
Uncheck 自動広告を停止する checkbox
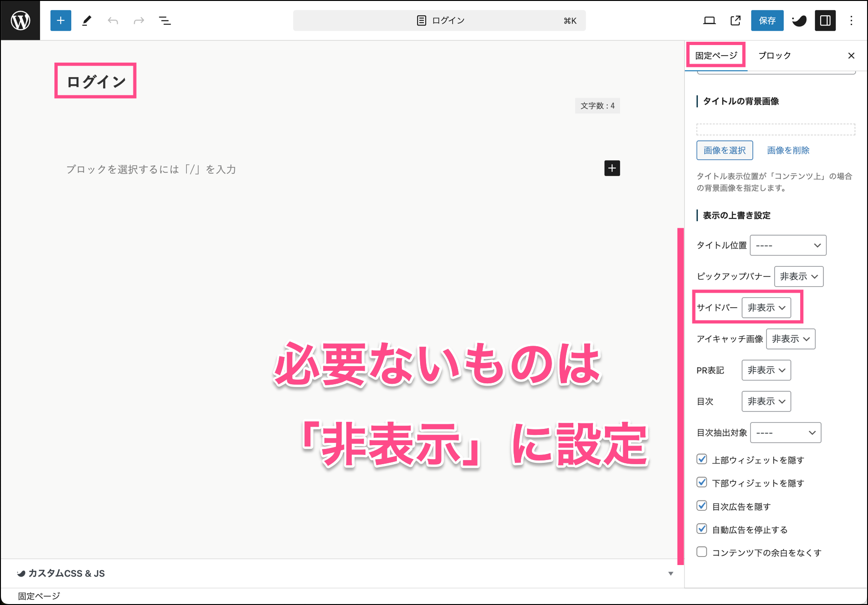(x=702, y=529)
